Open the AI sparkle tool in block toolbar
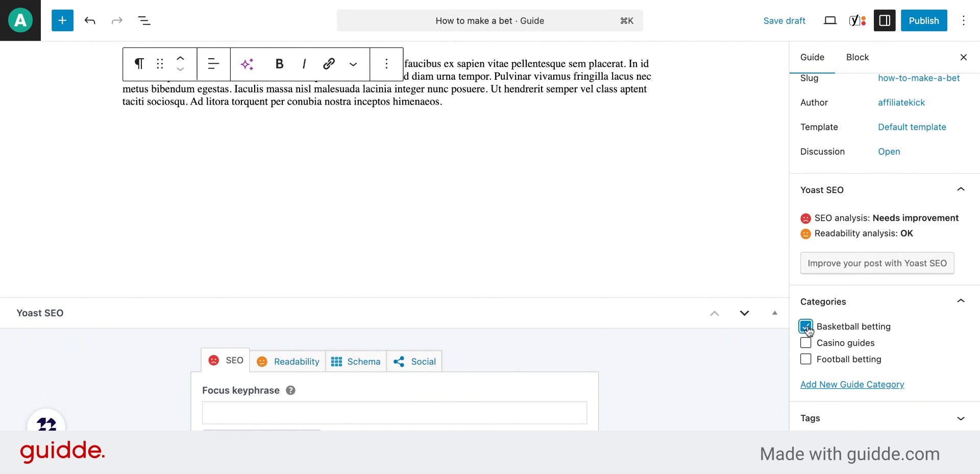Viewport: 980px width, 474px height. click(x=248, y=64)
